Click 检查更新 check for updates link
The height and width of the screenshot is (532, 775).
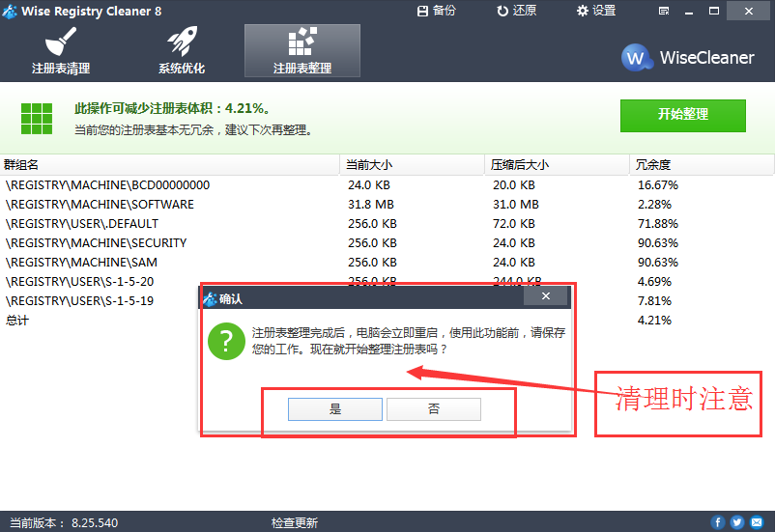click(295, 522)
